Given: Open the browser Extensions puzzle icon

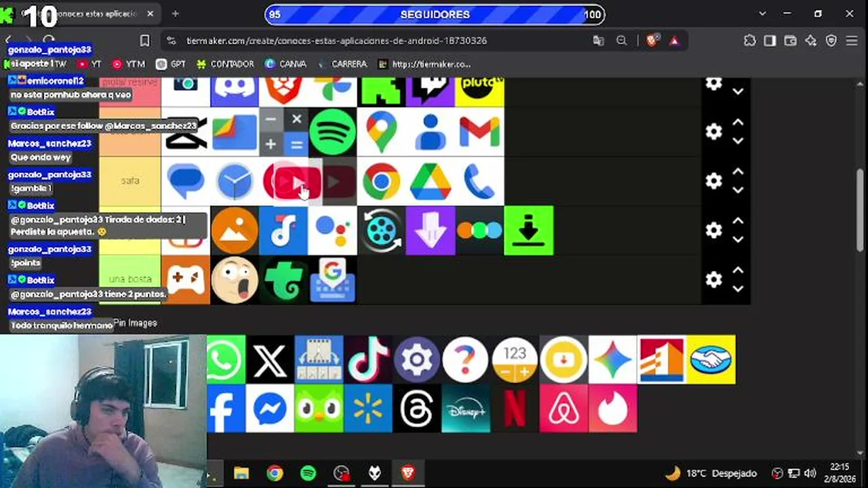Looking at the screenshot, I should pos(749,41).
